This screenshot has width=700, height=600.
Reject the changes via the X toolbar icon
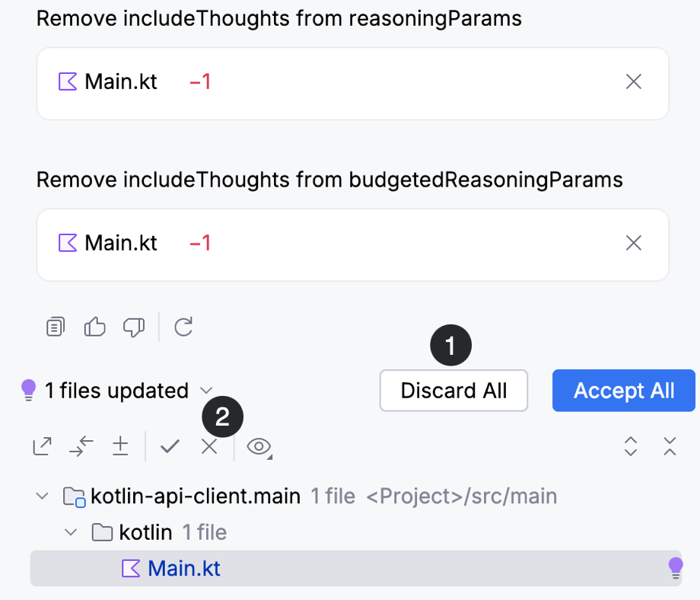[x=209, y=446]
